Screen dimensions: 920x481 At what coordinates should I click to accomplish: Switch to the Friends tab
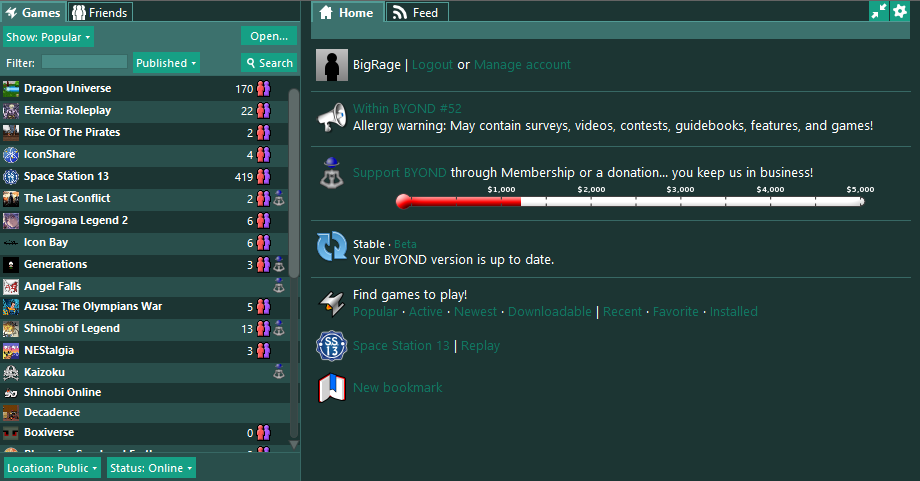[x=100, y=12]
